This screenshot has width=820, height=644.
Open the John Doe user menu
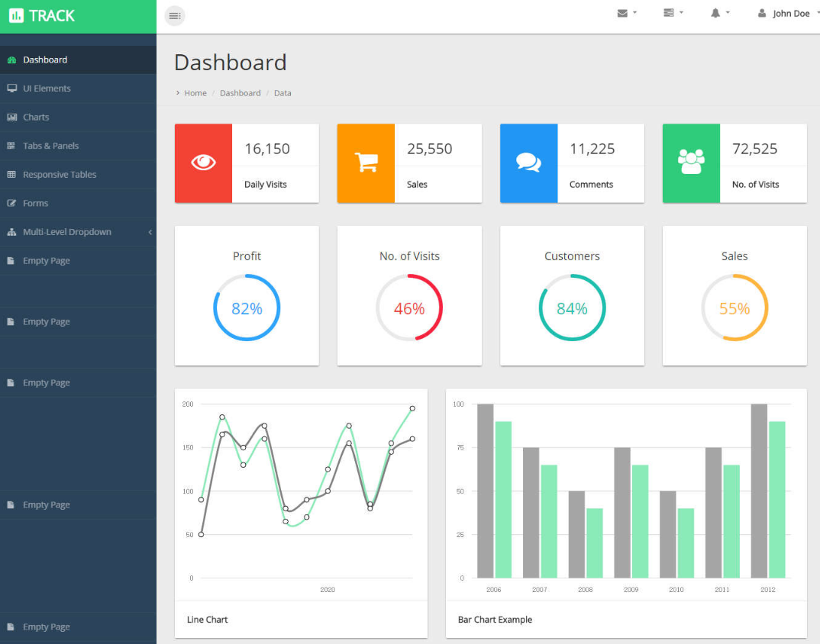(785, 14)
